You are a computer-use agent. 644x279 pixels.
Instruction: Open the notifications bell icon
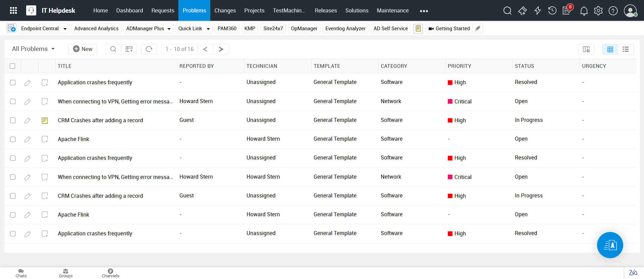pos(584,11)
